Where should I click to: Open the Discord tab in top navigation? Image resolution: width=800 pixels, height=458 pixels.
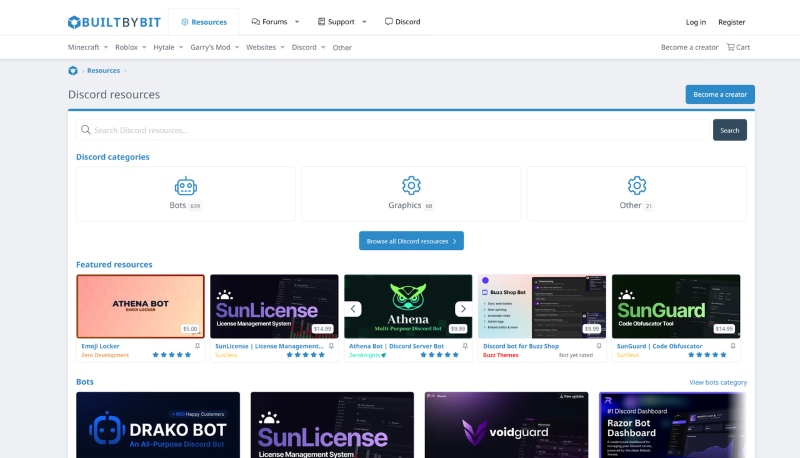pos(403,22)
